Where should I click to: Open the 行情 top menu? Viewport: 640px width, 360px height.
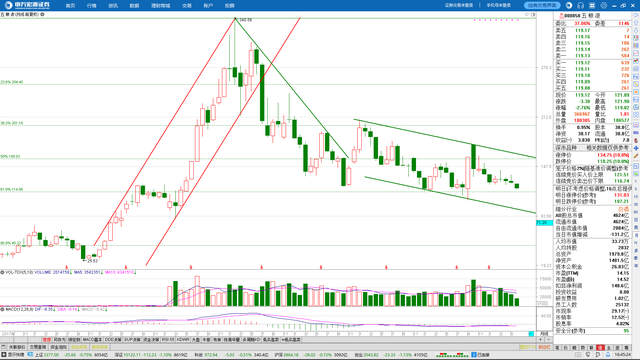(x=91, y=6)
